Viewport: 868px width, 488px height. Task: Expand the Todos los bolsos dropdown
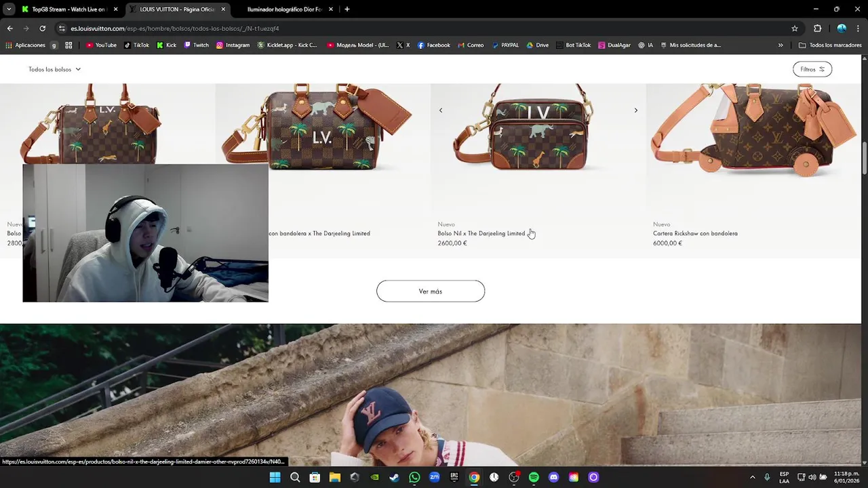point(54,69)
